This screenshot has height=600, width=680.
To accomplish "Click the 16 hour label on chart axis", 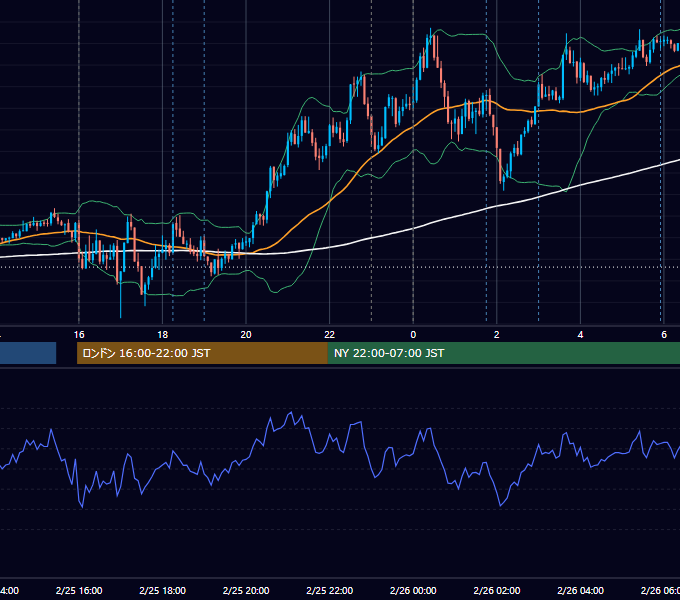I will pyautogui.click(x=79, y=335).
